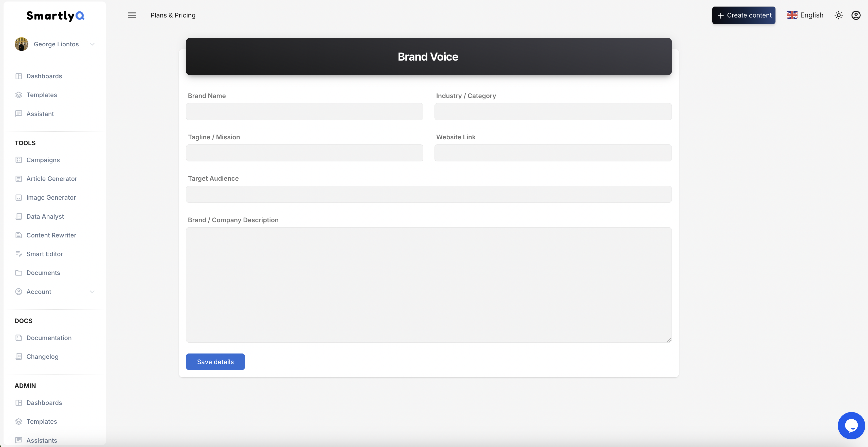868x447 pixels.
Task: Expand the George Liontos user dropdown
Action: click(x=92, y=44)
